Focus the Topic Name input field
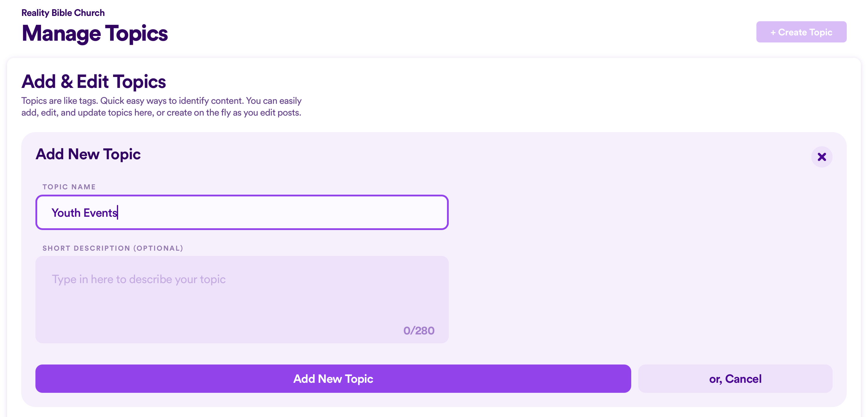The height and width of the screenshot is (417, 868). (242, 212)
